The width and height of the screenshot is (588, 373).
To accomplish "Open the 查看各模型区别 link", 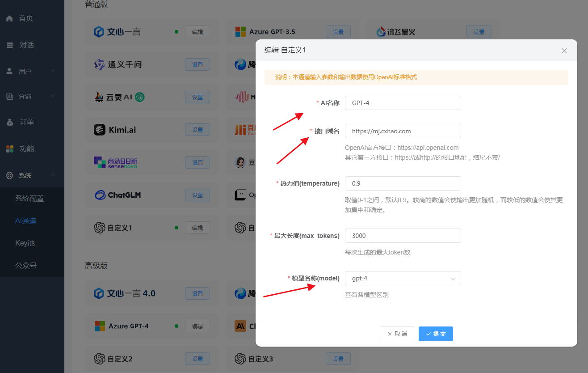I will (367, 295).
